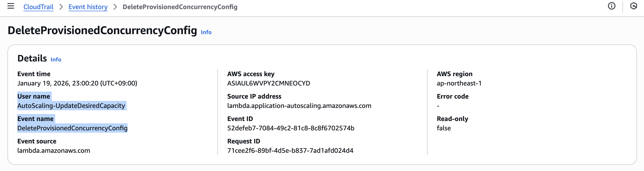Click the breadcrumb chevron after CloudTrail
This screenshot has height=171, width=644.
coord(61,7)
